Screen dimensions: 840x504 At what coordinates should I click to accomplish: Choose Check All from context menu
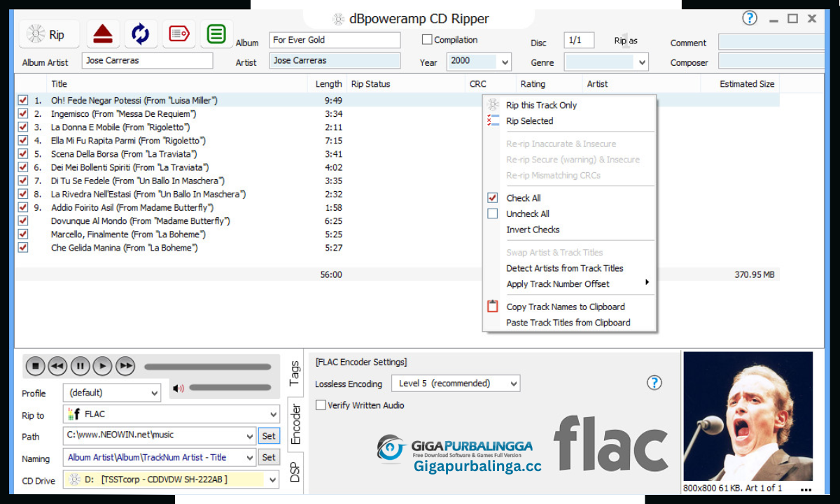click(x=524, y=198)
